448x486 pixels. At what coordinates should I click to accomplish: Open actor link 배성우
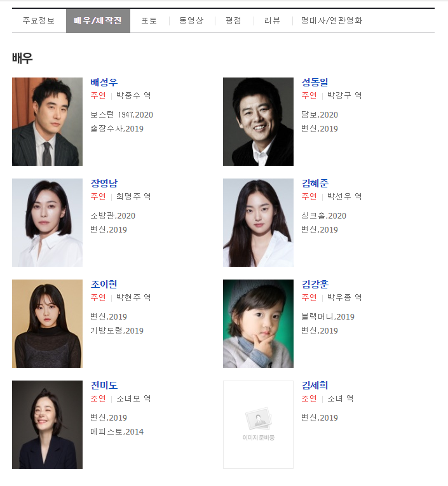pyautogui.click(x=104, y=82)
